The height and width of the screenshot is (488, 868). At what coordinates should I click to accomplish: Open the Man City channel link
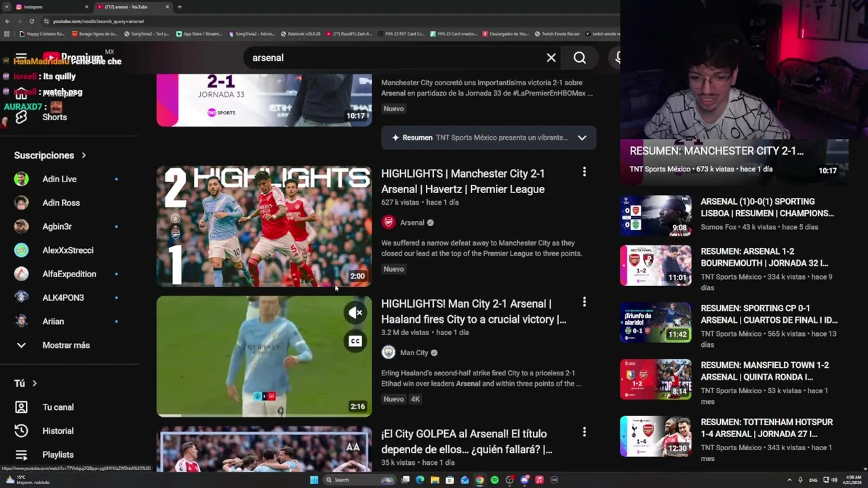pyautogui.click(x=414, y=352)
